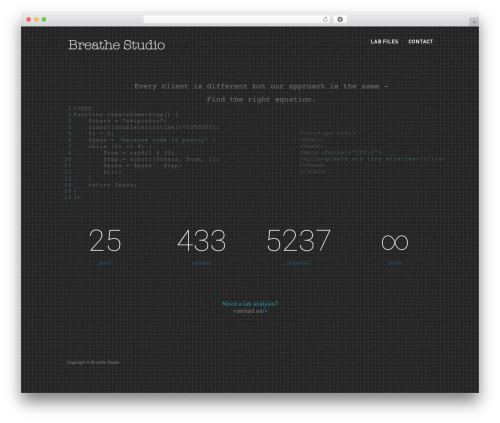Click the yellow minimize window button

click(x=36, y=19)
